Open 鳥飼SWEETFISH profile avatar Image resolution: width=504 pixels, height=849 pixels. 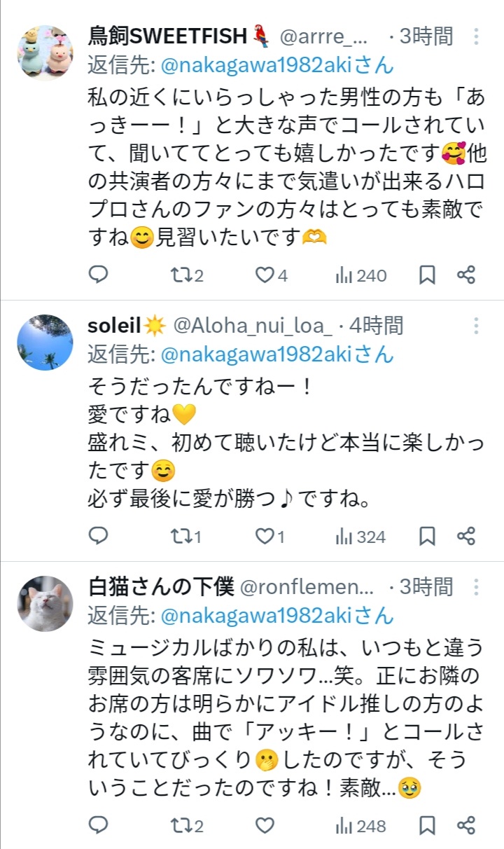pyautogui.click(x=45, y=53)
